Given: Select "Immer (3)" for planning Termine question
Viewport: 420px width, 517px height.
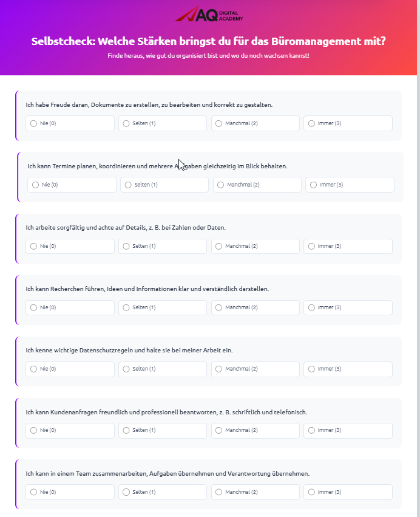Looking at the screenshot, I should pyautogui.click(x=313, y=185).
